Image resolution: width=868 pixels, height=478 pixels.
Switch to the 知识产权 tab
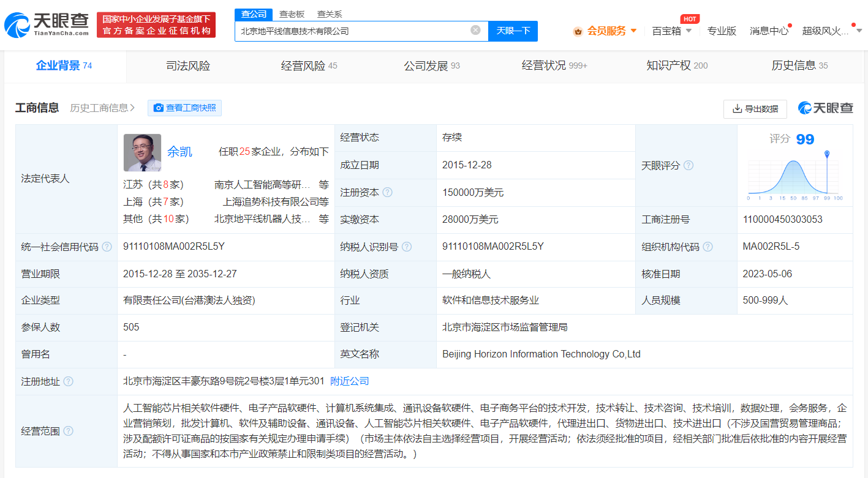coord(677,66)
